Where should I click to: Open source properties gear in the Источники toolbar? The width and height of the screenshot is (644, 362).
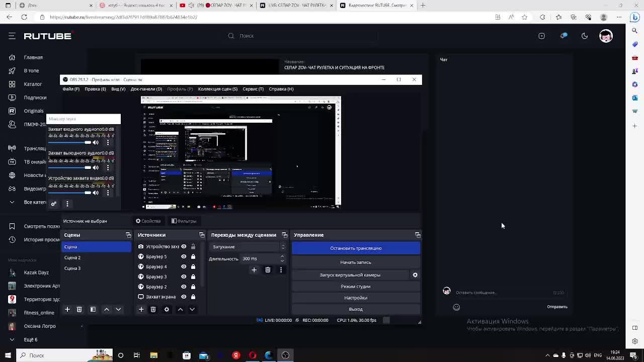167,309
